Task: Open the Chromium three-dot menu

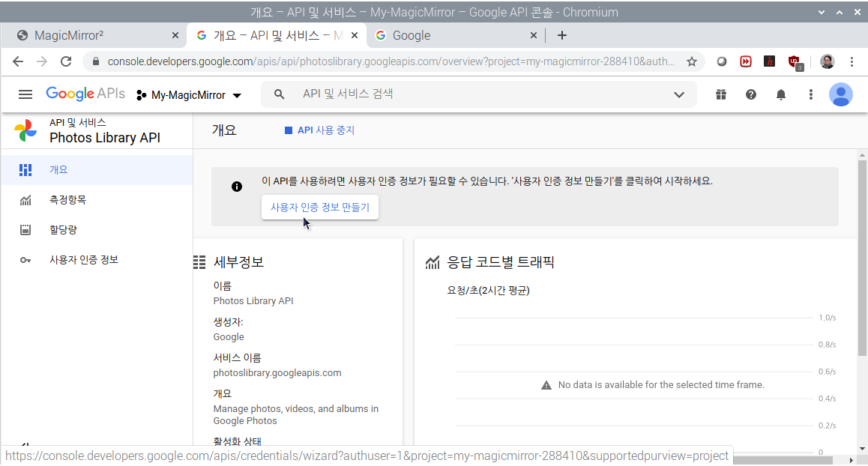Action: click(852, 61)
